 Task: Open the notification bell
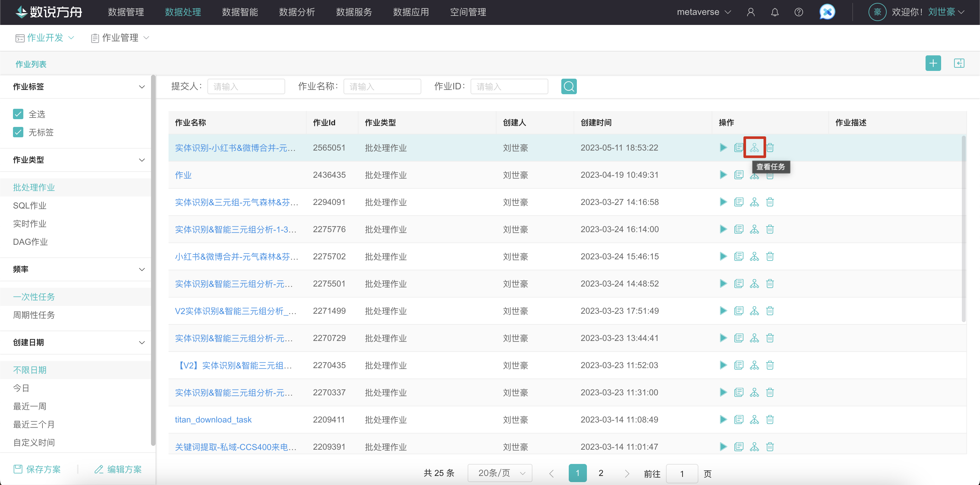[x=775, y=12]
